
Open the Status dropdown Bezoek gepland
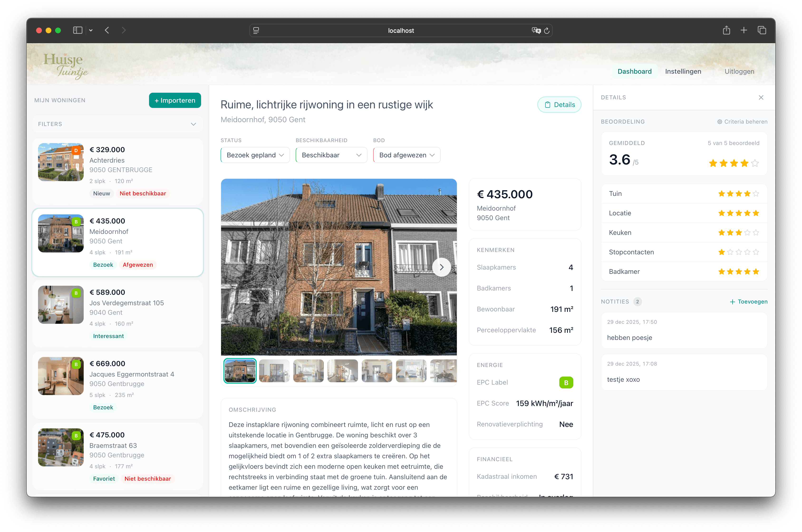click(x=255, y=155)
